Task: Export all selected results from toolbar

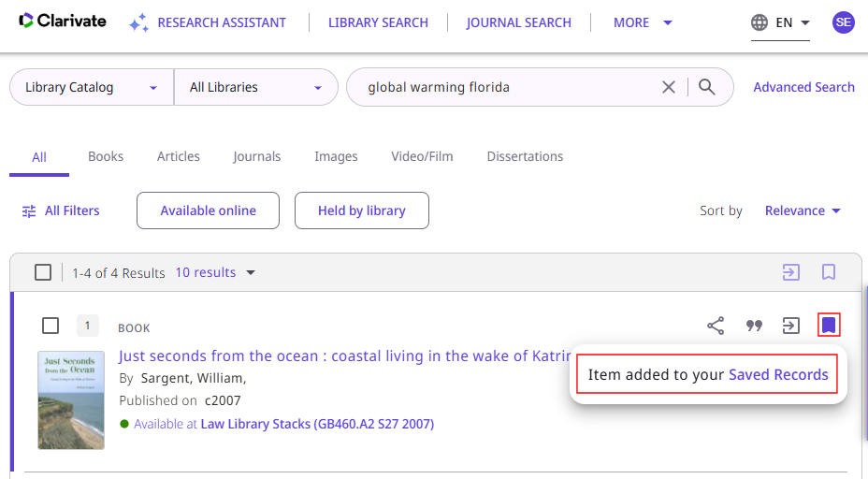Action: click(x=791, y=272)
